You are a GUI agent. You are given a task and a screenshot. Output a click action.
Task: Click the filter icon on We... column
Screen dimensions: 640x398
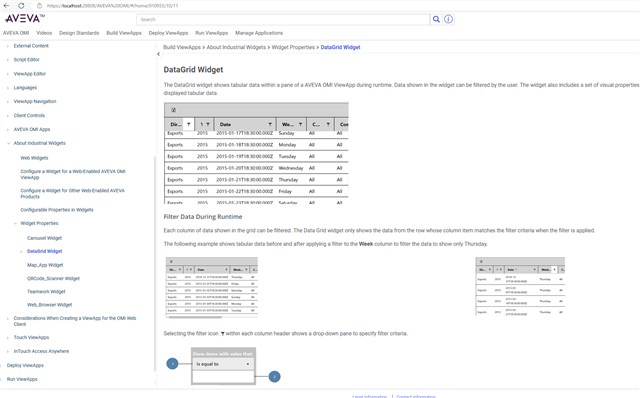click(300, 124)
